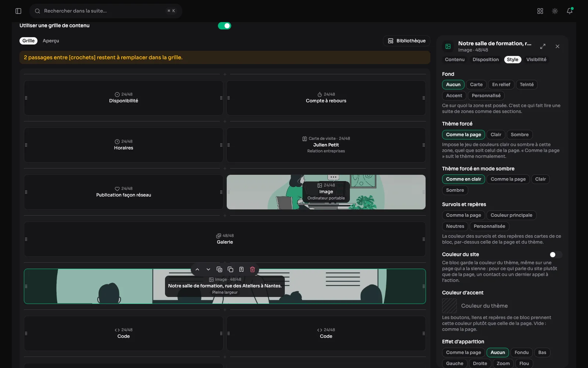
Task: Click the add-row plus above Disponibilité block
Action: [225, 74]
